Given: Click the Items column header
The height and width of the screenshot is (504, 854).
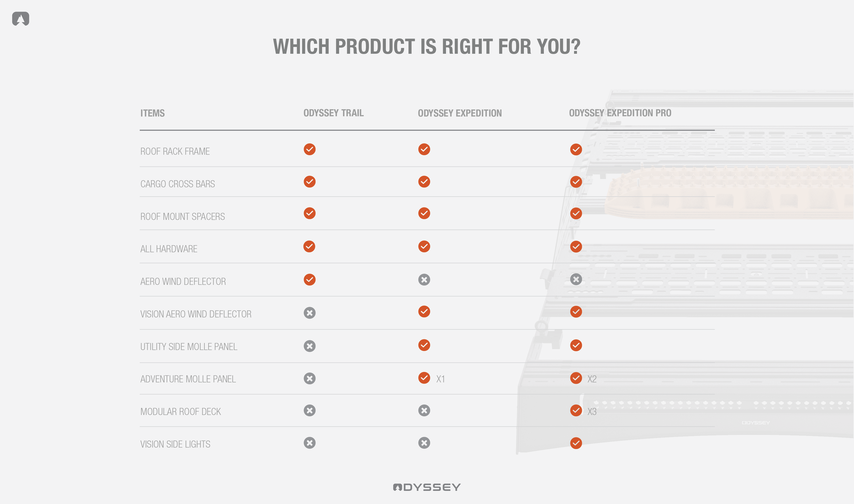Looking at the screenshot, I should 153,113.
